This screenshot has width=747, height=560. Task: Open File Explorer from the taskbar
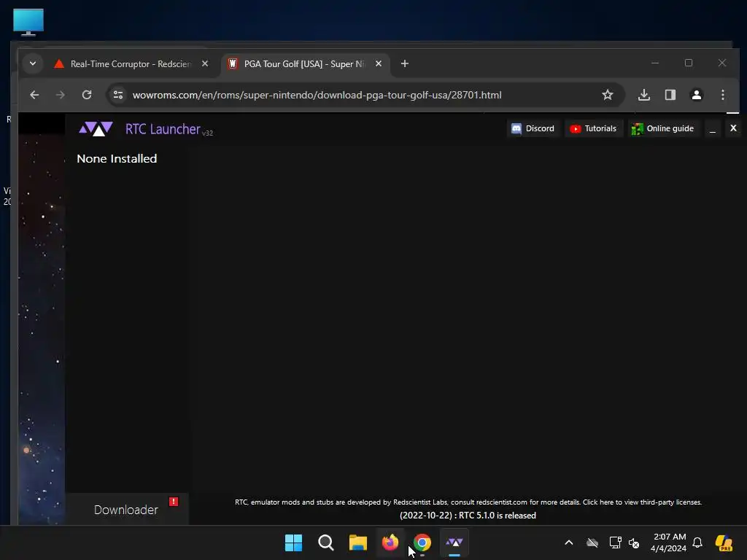357,542
